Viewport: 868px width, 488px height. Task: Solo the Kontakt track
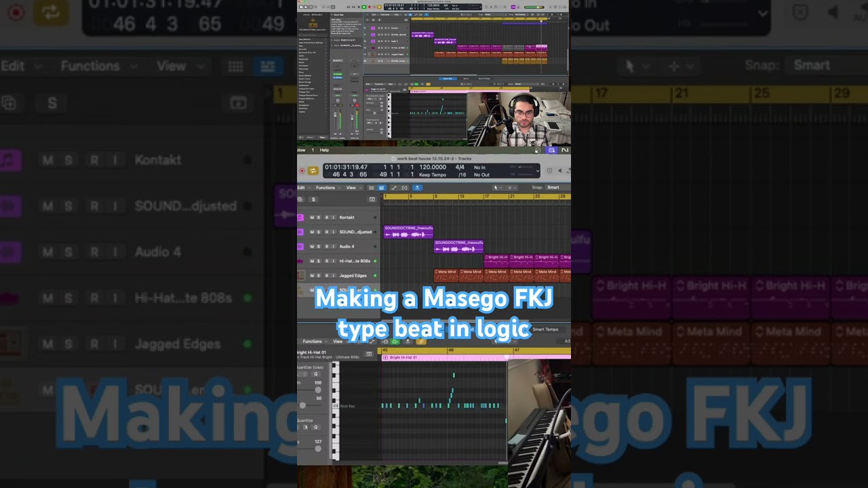pyautogui.click(x=319, y=218)
